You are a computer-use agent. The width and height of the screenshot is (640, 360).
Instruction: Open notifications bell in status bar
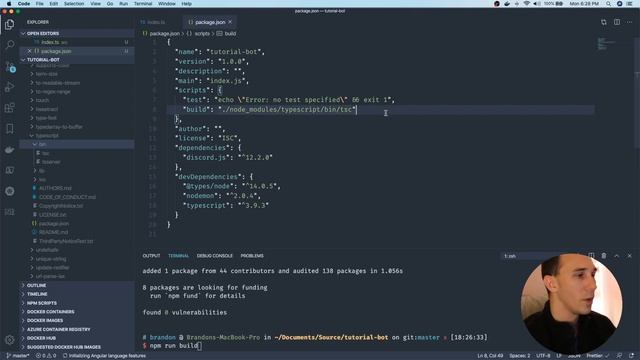pyautogui.click(x=631, y=356)
